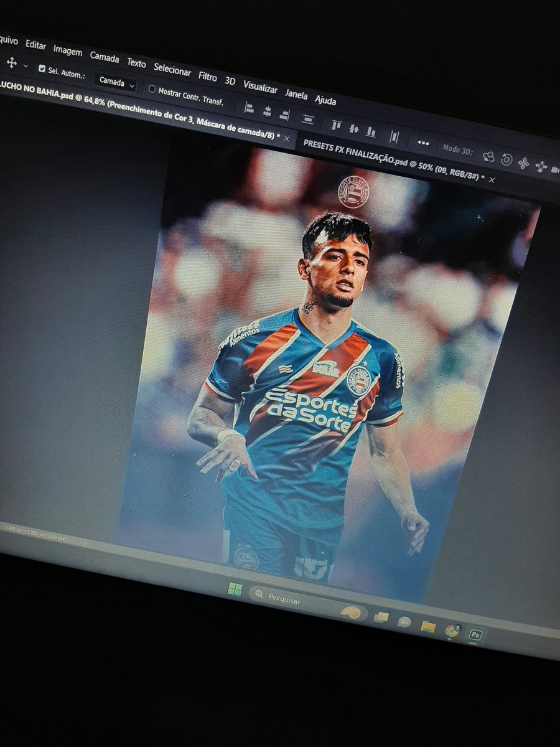Screen dimensions: 560x747
Task: Close the LUCHO NO BAHIA.psd document tab
Action: (287, 139)
